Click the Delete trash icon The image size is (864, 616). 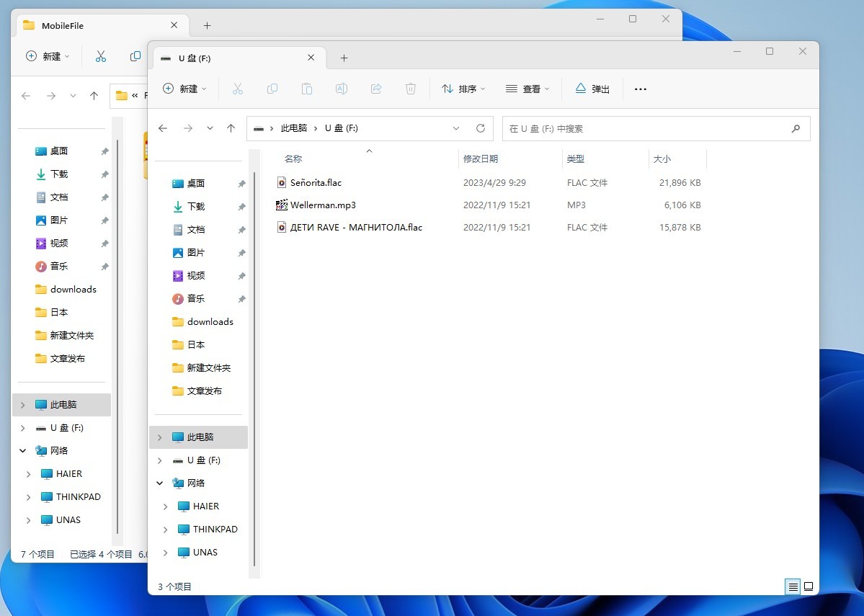tap(411, 89)
